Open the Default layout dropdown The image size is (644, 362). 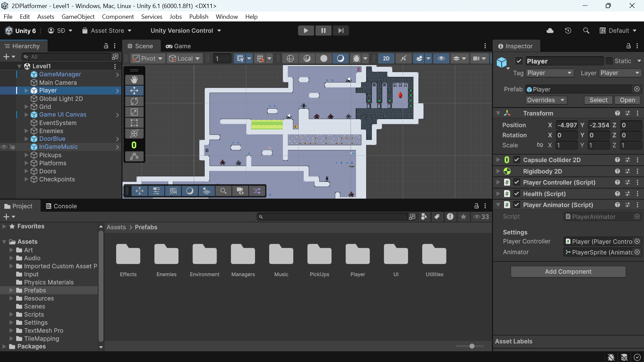coord(618,31)
